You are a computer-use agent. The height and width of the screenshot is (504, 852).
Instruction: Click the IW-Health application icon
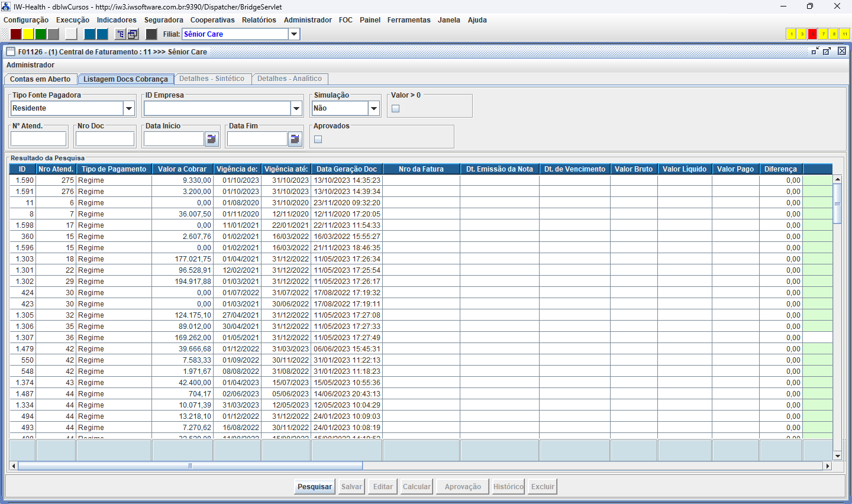[x=7, y=7]
